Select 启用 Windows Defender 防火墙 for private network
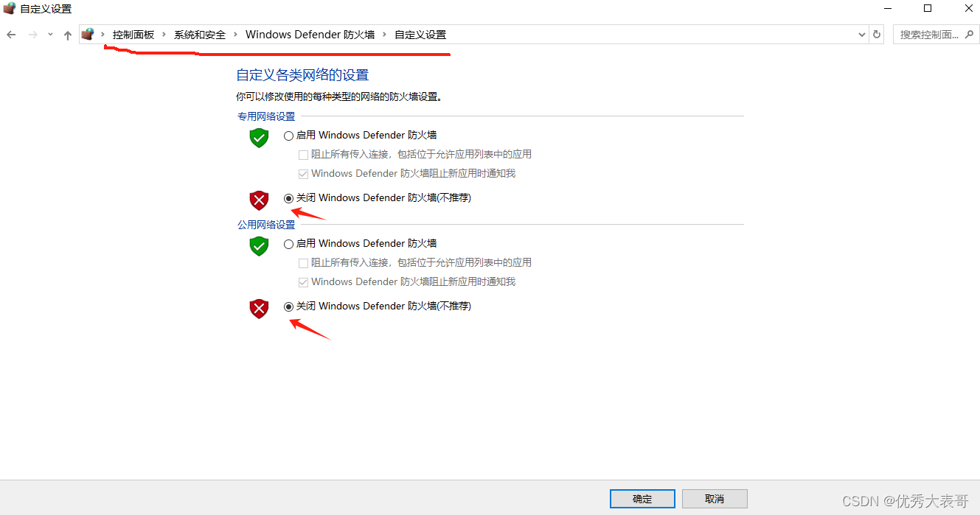The height and width of the screenshot is (515, 980). (x=288, y=136)
